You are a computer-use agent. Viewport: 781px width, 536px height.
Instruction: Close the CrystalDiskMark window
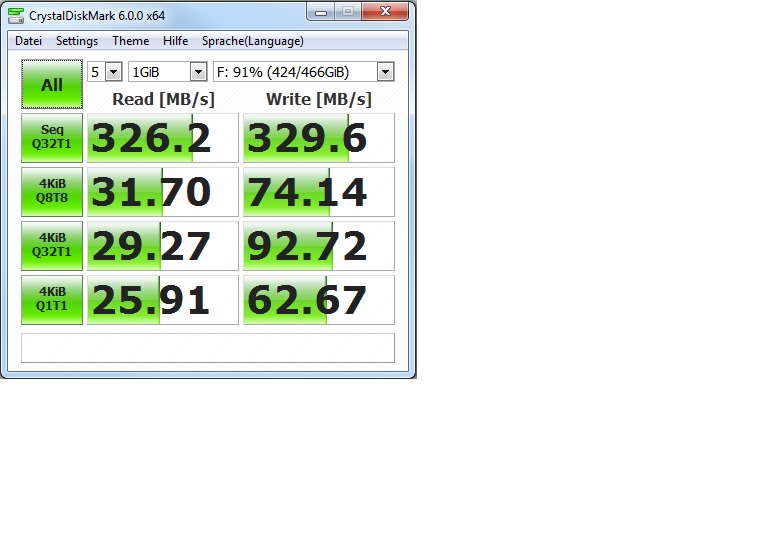[x=385, y=11]
